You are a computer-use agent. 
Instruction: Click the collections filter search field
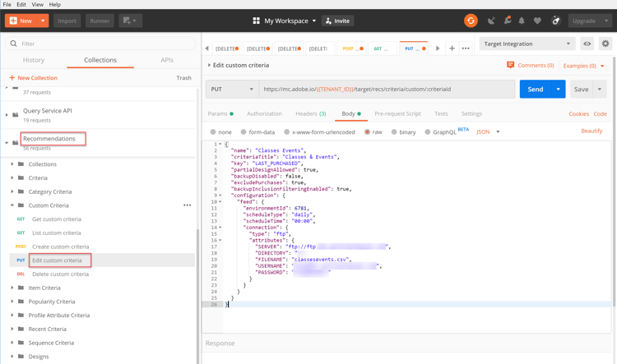[x=99, y=44]
